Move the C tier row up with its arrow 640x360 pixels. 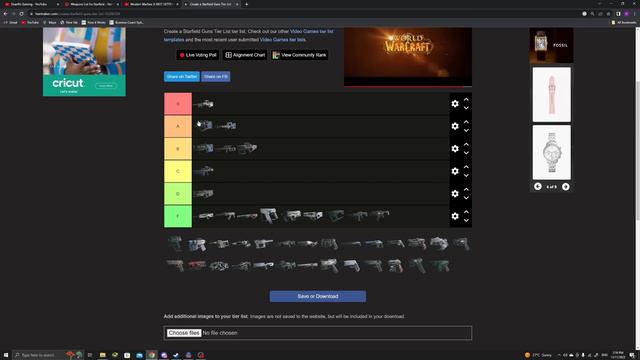[x=466, y=167]
